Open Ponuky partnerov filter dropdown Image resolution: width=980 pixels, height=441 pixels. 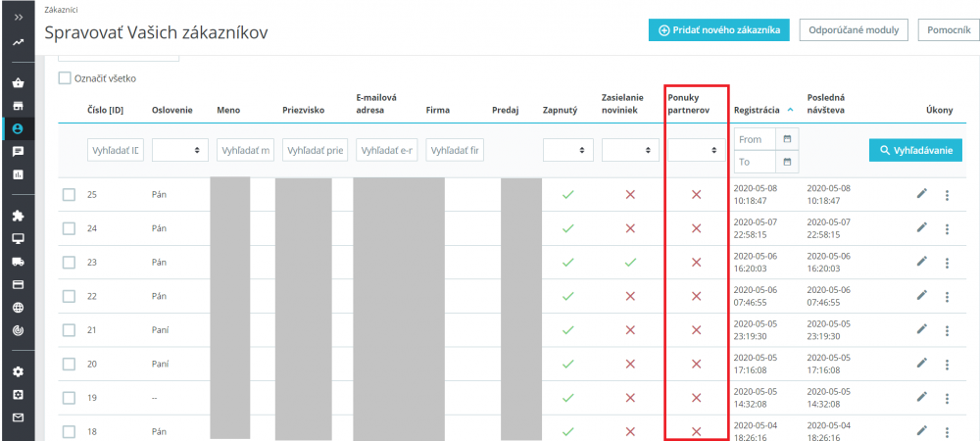697,150
